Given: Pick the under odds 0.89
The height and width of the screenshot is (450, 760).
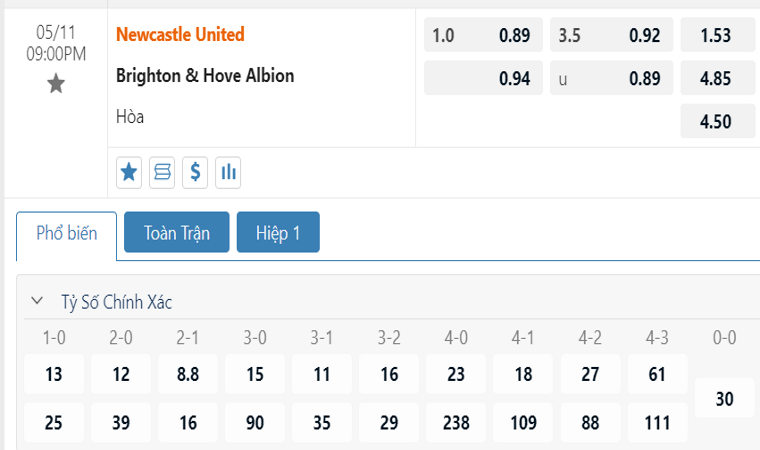Looking at the screenshot, I should (x=611, y=78).
